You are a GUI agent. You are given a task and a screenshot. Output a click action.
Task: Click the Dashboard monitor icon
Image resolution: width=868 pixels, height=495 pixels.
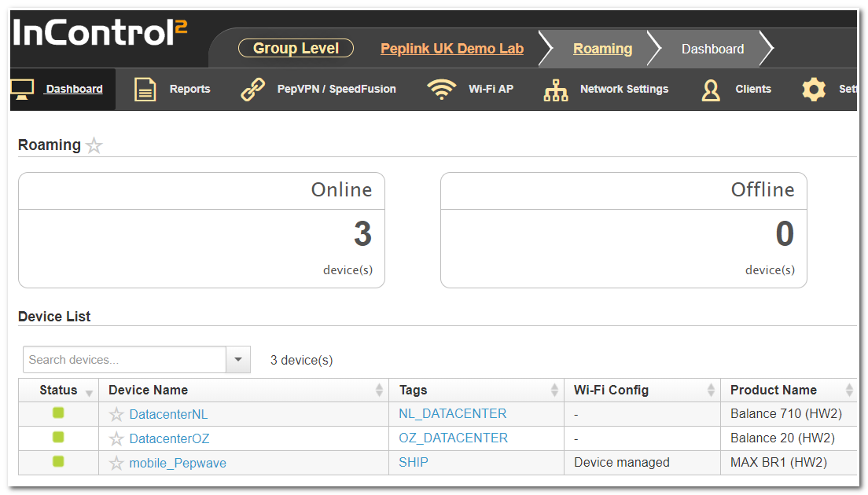click(x=23, y=89)
